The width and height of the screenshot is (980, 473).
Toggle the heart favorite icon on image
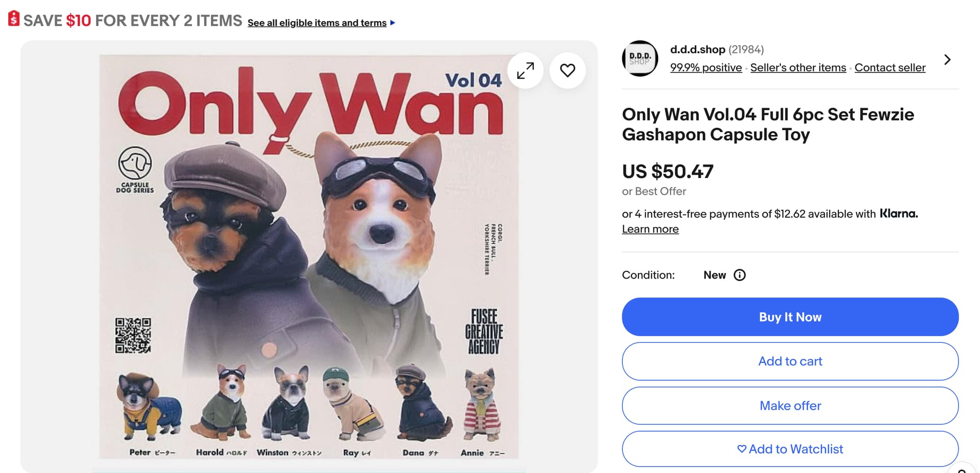pos(568,70)
